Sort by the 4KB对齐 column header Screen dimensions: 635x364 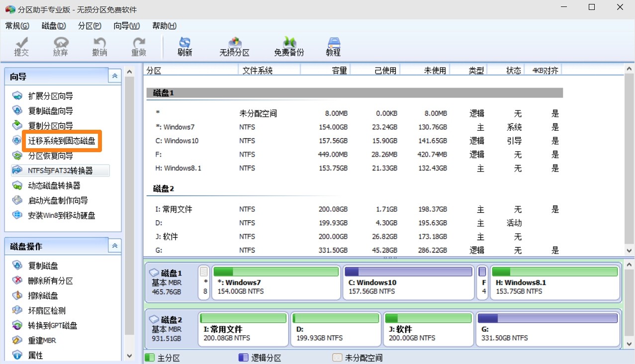point(544,71)
